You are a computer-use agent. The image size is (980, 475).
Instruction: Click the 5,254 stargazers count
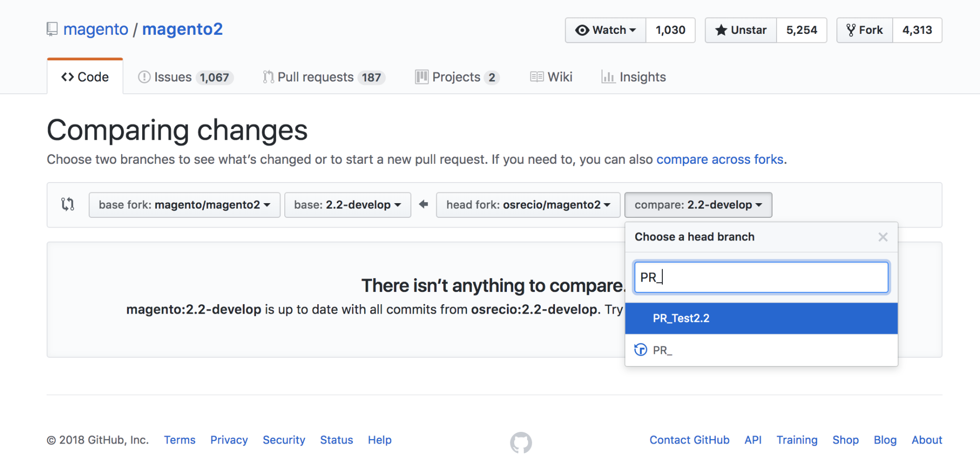coord(802,30)
